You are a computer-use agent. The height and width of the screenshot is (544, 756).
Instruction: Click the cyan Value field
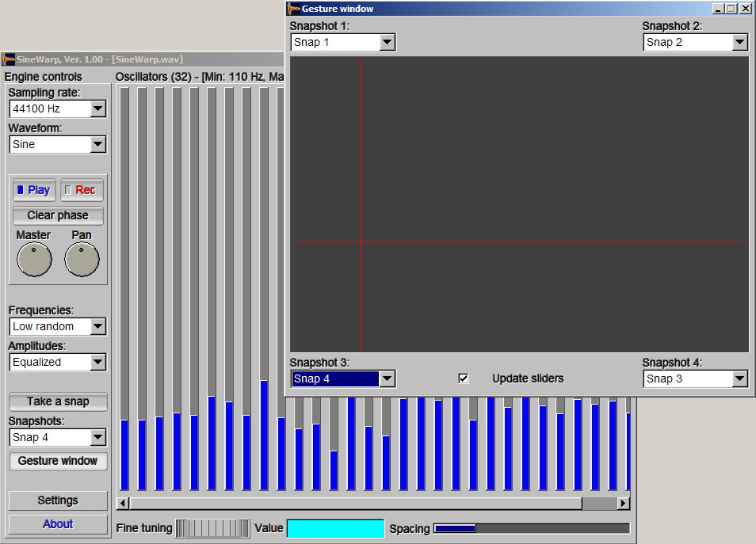tap(335, 528)
